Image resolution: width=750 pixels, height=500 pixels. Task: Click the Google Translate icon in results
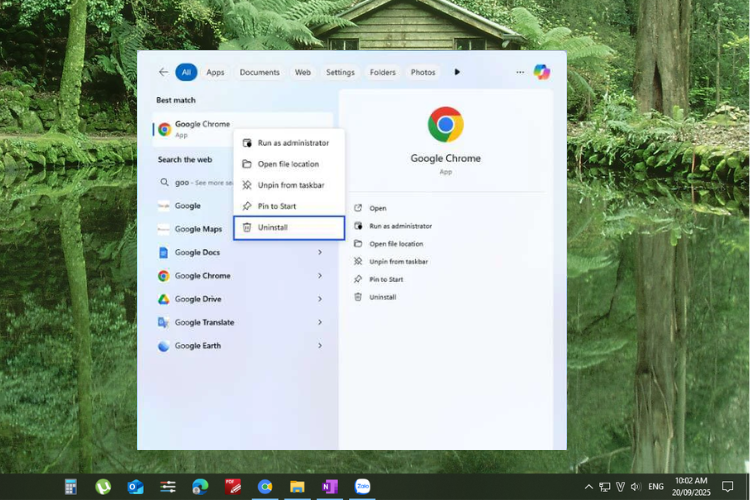coord(164,322)
